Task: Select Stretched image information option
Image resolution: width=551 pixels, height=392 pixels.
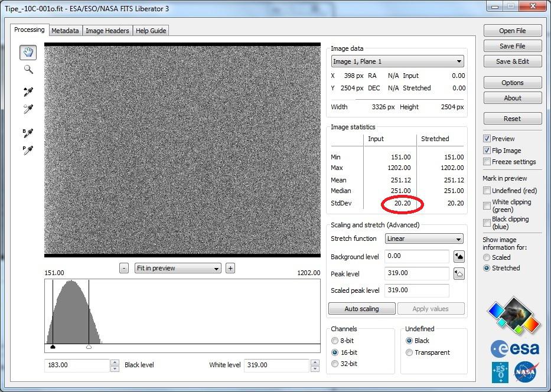Action: click(487, 268)
